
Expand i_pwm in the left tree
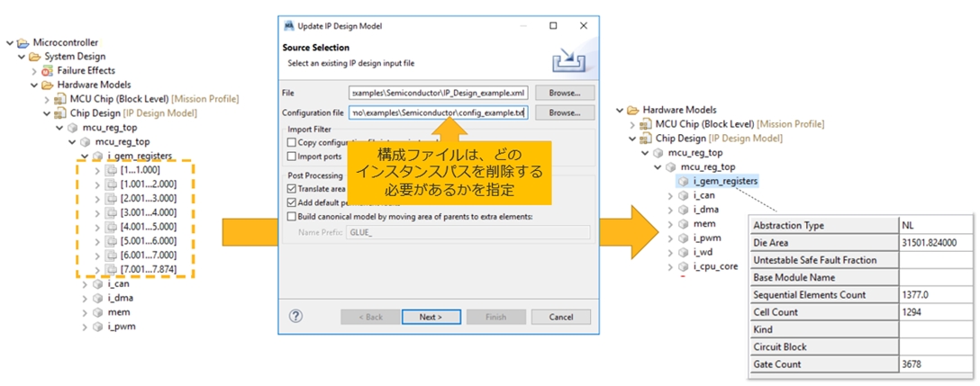point(85,327)
